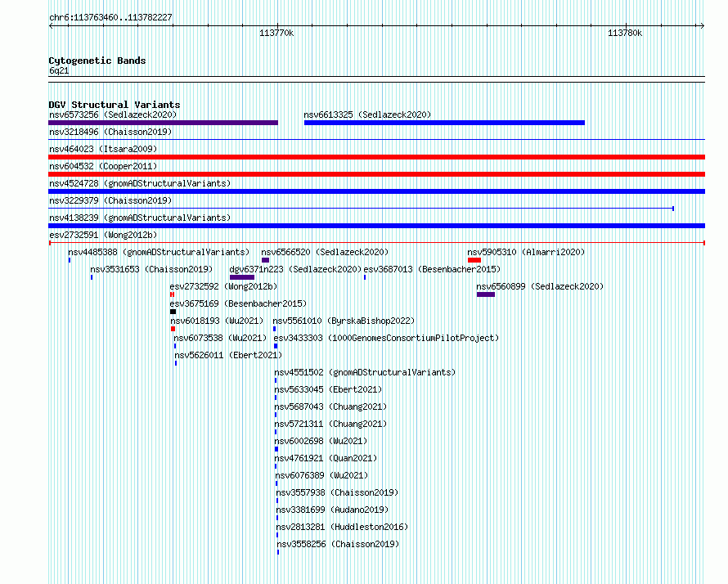Click nsv6566520 (Sedlazeck2020) label

pos(325,252)
